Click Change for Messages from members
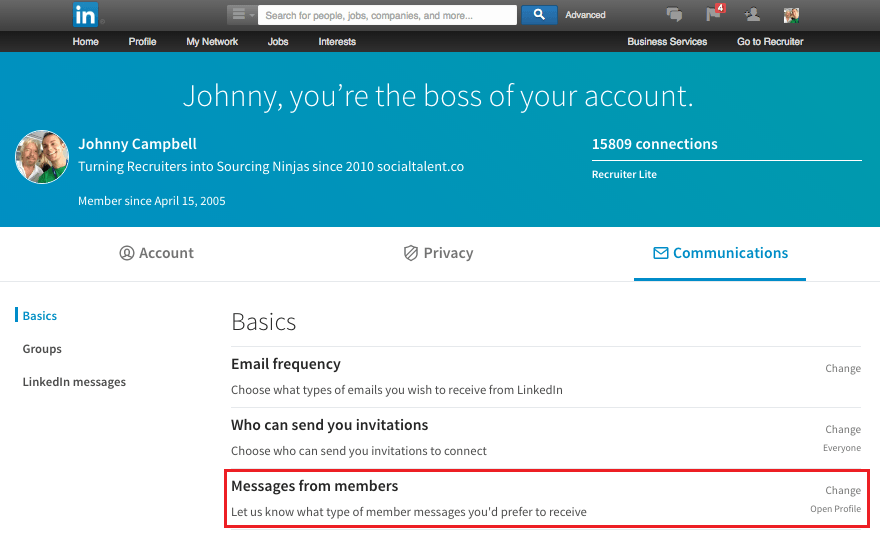The width and height of the screenshot is (880, 543). coord(843,491)
